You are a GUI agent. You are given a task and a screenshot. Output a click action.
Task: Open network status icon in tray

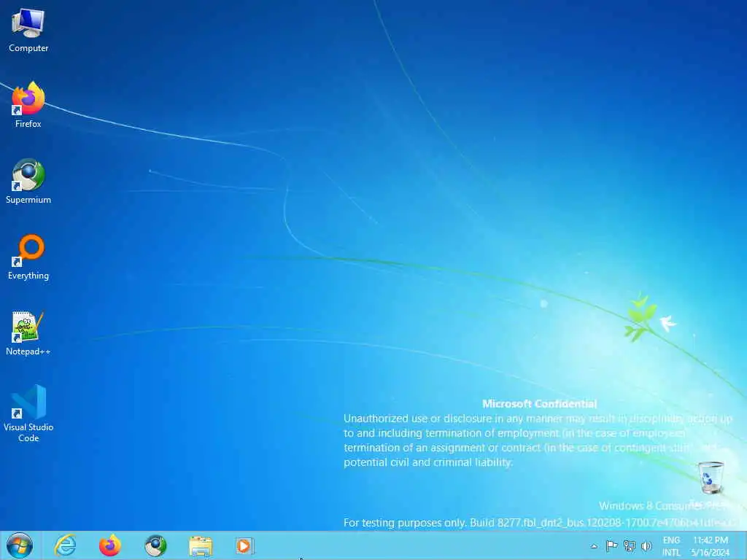point(630,545)
